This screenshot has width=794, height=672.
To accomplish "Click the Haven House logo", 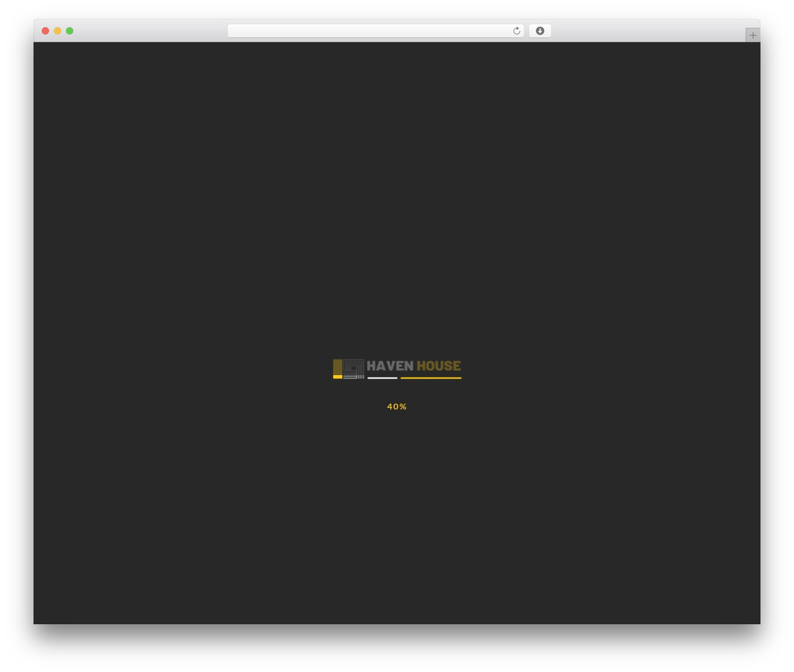I will (x=397, y=369).
